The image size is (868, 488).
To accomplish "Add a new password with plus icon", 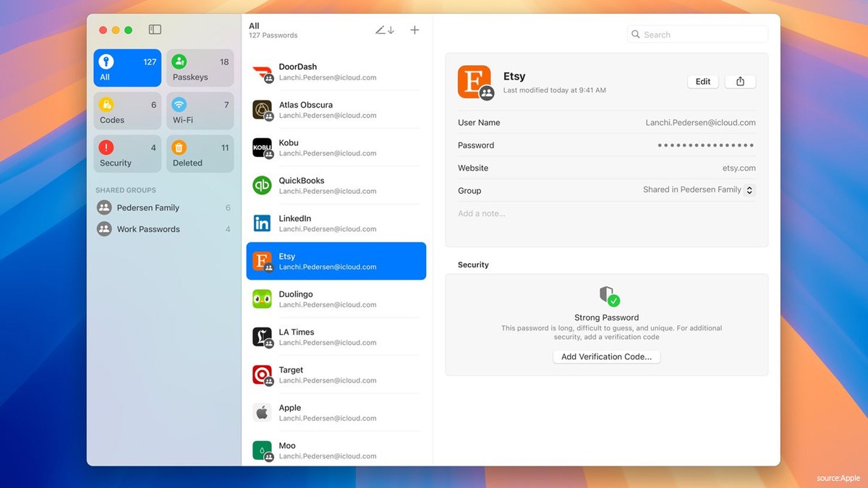I will [414, 30].
